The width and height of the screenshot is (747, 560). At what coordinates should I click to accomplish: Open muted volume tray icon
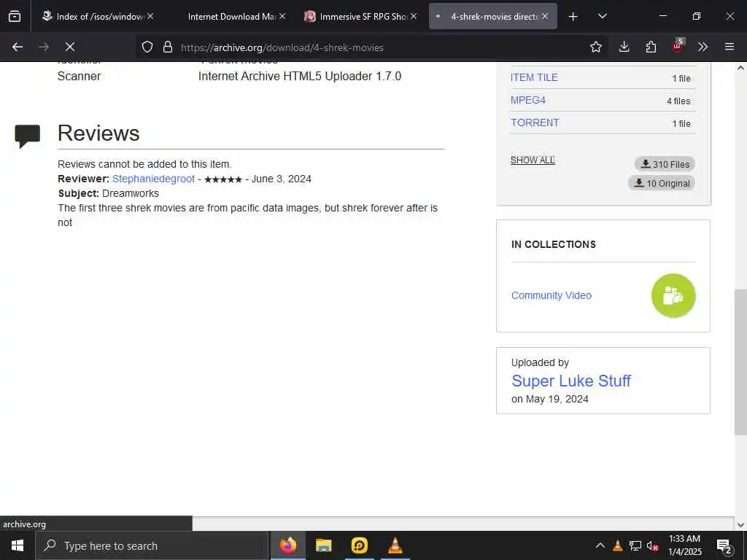click(x=653, y=546)
